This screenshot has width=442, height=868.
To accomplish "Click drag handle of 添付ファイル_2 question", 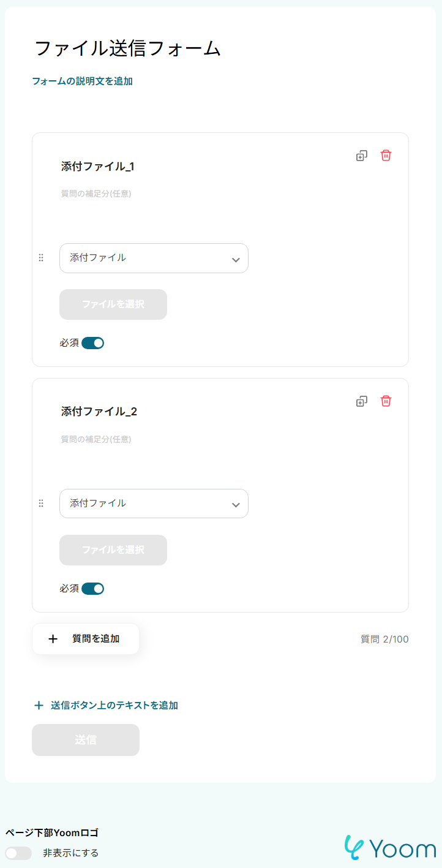I will tap(41, 504).
